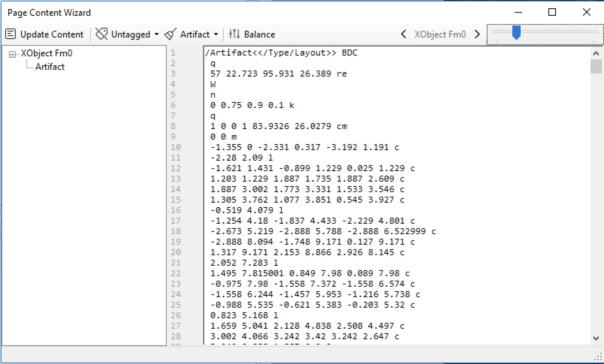
Task: Collapse the XObject Fm0 tree node
Action: [x=12, y=54]
